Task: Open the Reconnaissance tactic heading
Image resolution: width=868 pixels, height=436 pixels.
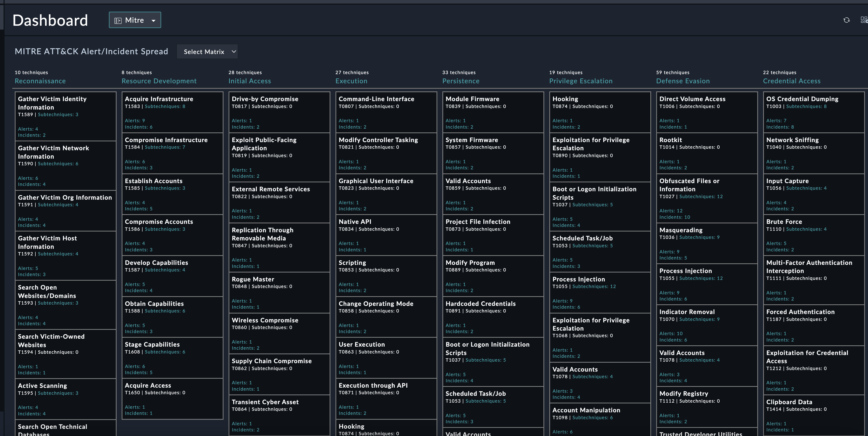Action: click(40, 81)
